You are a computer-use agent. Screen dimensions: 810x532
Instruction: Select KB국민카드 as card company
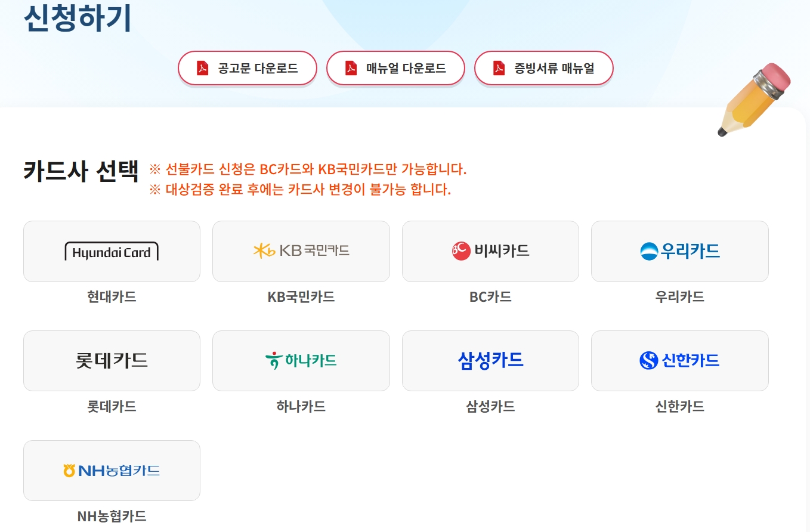[301, 250]
